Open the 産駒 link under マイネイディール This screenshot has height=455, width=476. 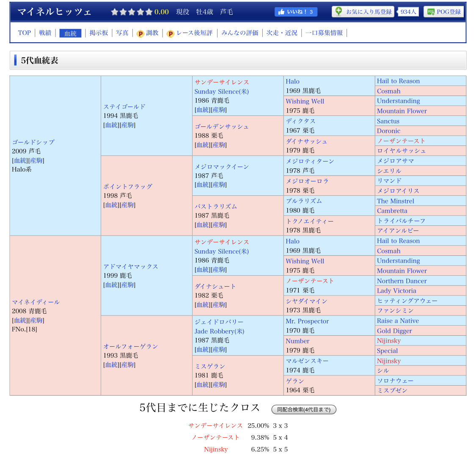(x=36, y=321)
